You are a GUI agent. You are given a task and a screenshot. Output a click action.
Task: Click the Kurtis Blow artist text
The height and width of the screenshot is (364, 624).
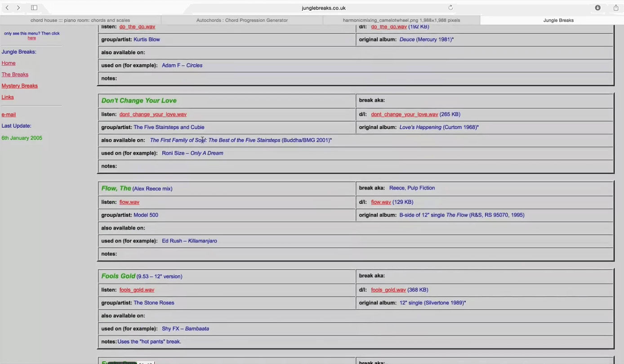(147, 40)
